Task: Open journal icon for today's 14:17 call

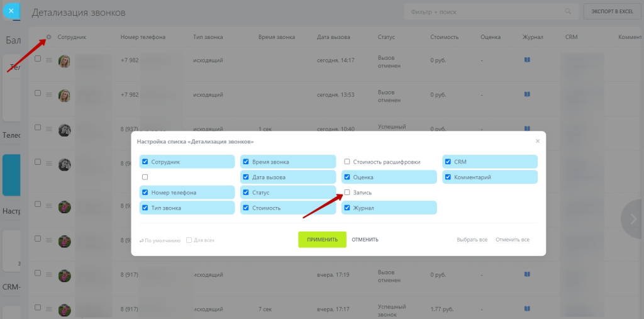Action: coord(527,60)
